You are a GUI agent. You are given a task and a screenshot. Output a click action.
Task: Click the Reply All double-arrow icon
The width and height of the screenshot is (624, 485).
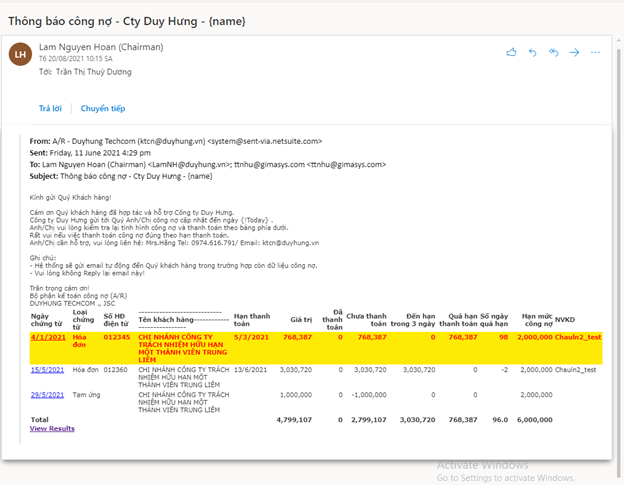pyautogui.click(x=554, y=52)
